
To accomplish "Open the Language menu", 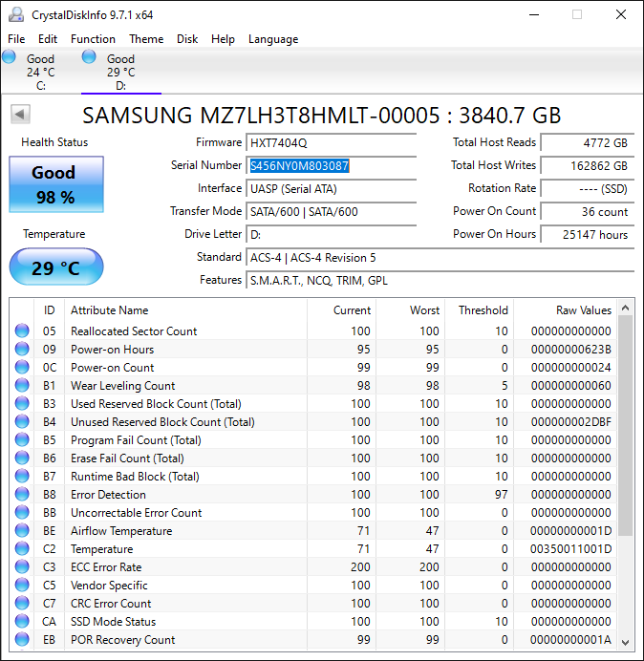I will coord(273,39).
